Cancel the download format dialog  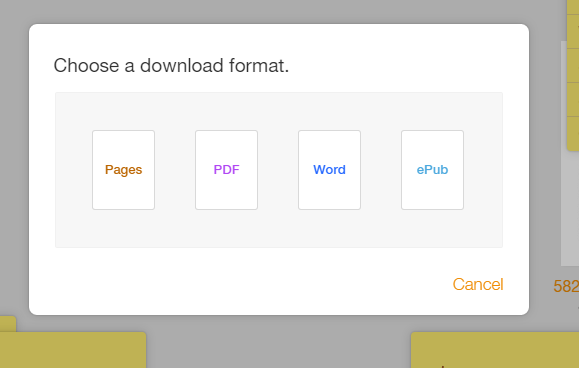pyautogui.click(x=478, y=284)
